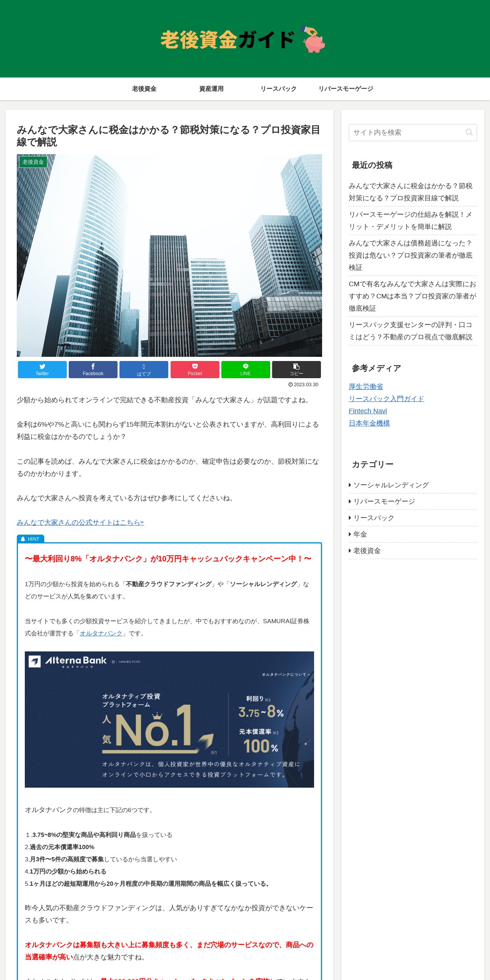490x980 pixels.
Task: Share the article via LINE
Action: [x=246, y=369]
